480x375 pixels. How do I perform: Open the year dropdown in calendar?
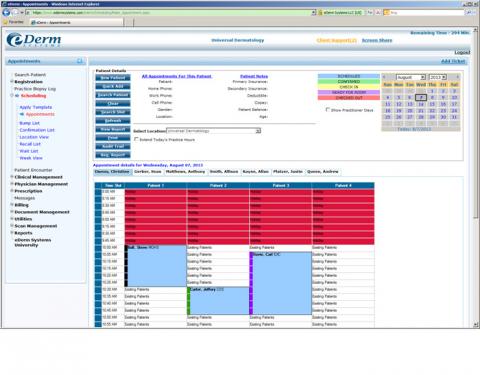click(437, 77)
